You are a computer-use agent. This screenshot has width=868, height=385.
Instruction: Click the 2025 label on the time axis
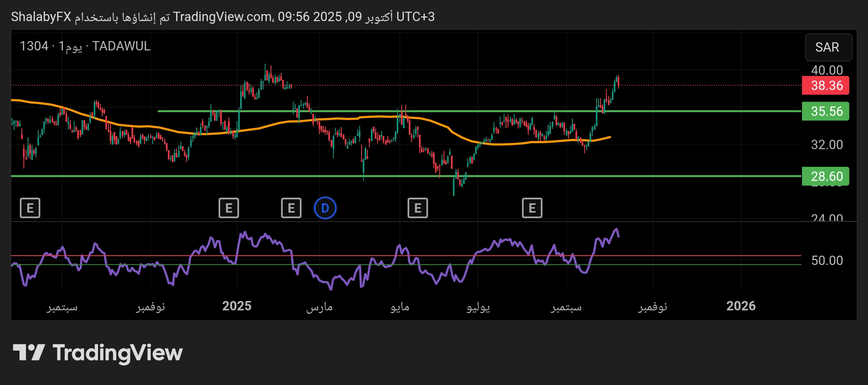(x=237, y=306)
